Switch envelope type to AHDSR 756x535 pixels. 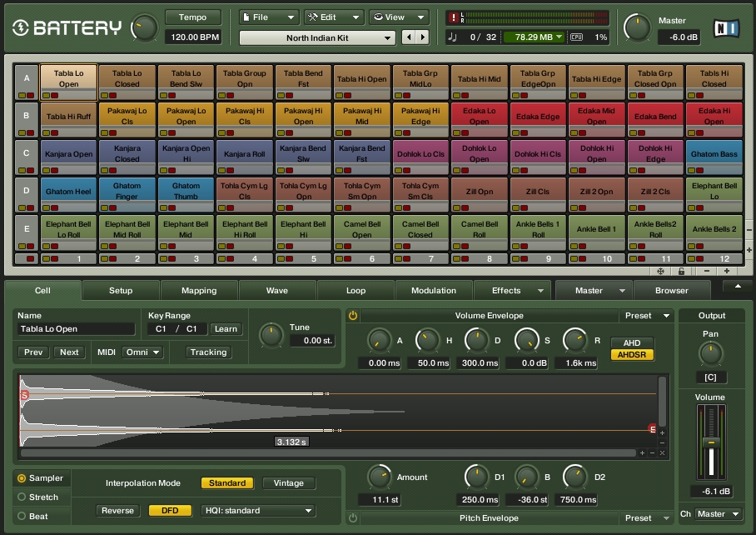[x=632, y=354]
